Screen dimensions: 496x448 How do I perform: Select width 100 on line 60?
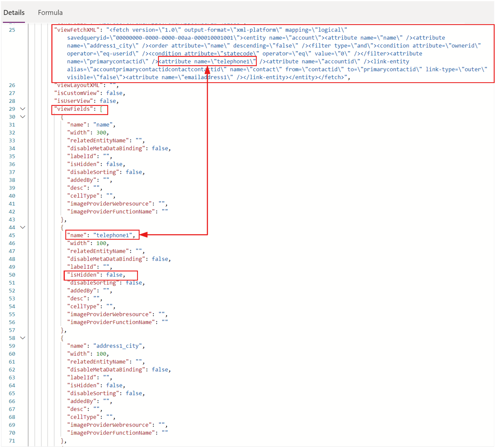pyautogui.click(x=101, y=354)
